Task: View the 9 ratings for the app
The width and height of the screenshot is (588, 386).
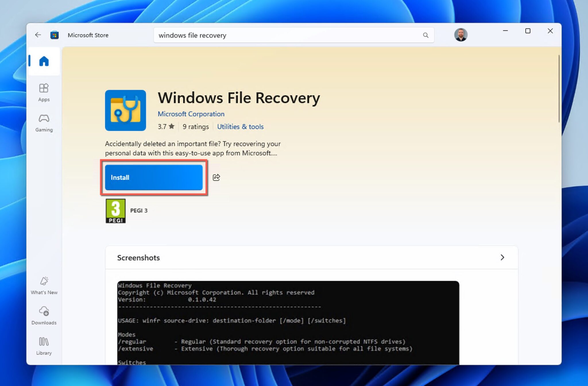Action: tap(195, 127)
